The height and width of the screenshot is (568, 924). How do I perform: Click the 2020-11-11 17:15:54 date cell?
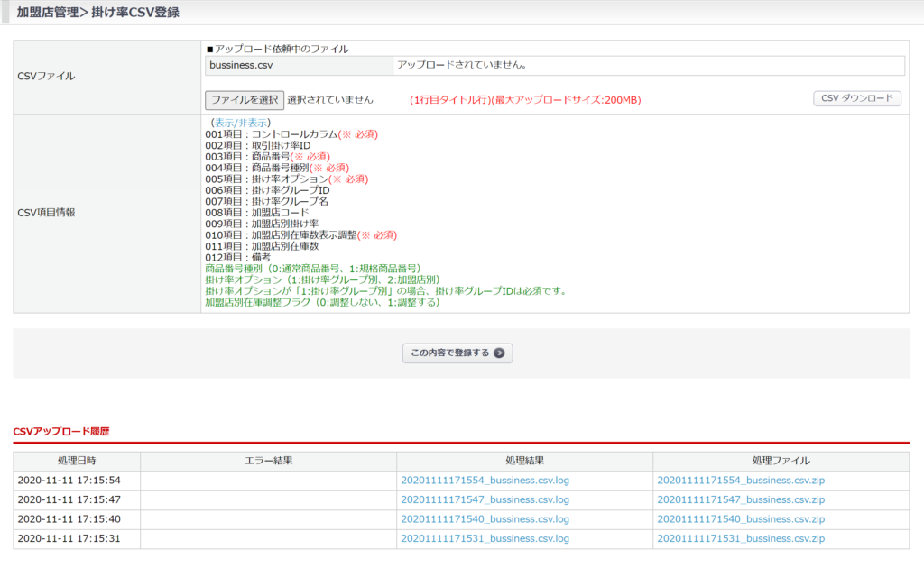(69, 480)
